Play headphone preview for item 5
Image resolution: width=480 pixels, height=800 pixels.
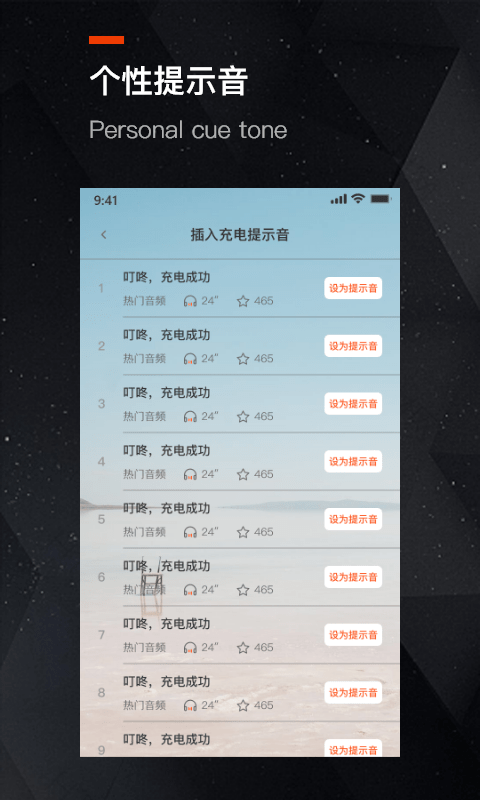tap(190, 532)
